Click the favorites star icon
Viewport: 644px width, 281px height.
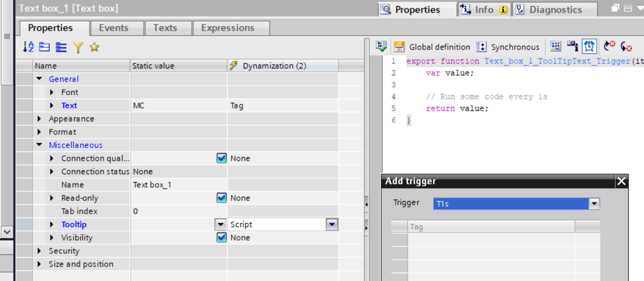click(x=94, y=47)
